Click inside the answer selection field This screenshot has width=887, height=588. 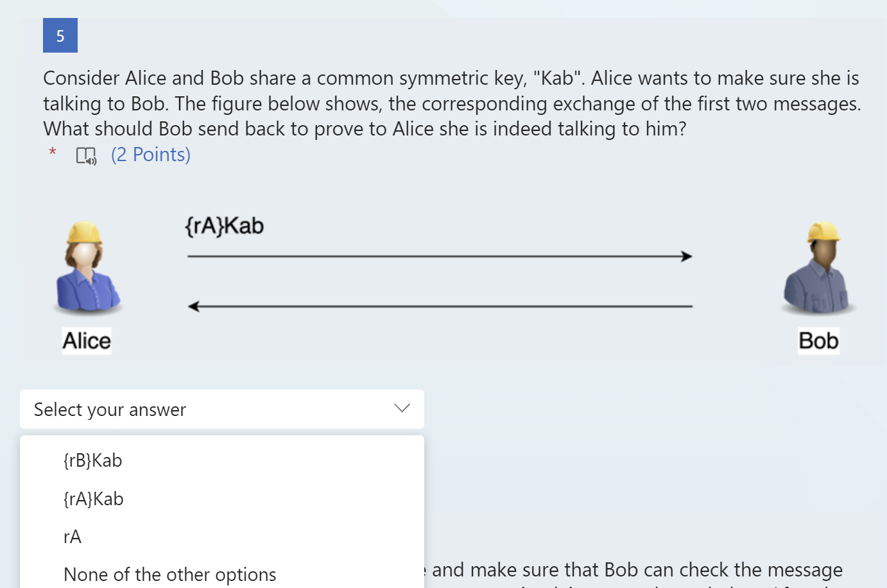click(193, 409)
